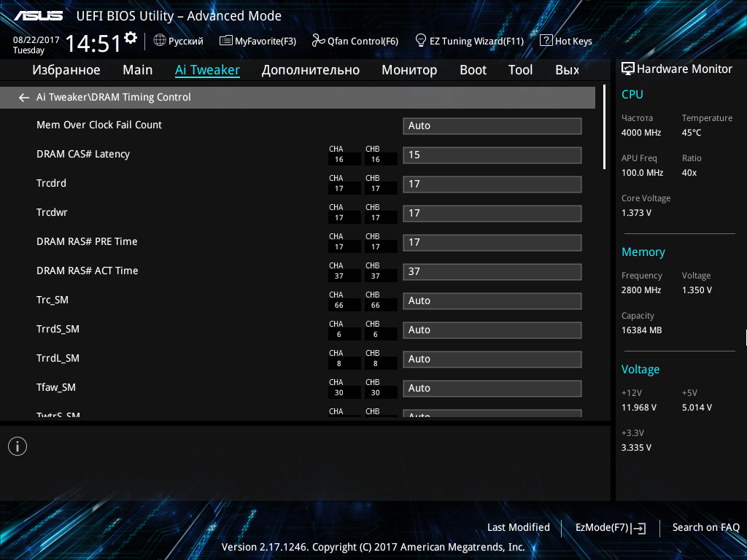Show Hot Keys help

(x=566, y=41)
